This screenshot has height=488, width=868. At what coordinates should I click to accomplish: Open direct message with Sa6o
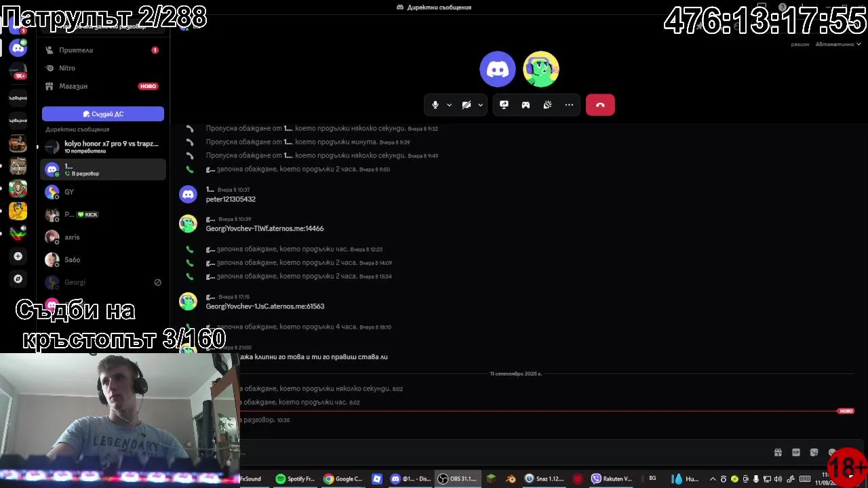103,260
